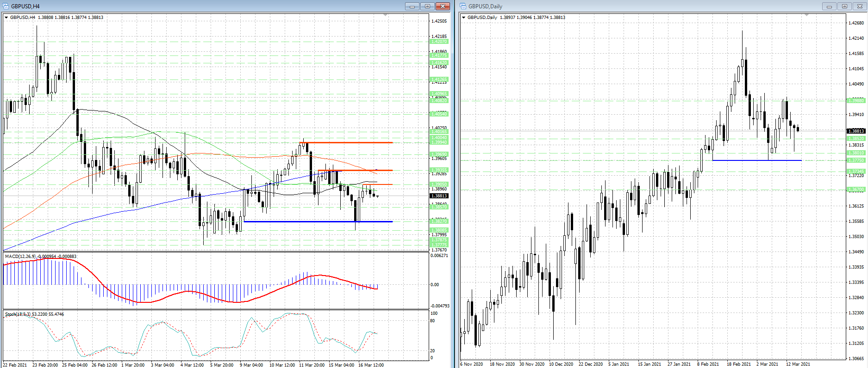
Task: Open the symbol dropdown triangle on H4 chart
Action: (x=6, y=18)
